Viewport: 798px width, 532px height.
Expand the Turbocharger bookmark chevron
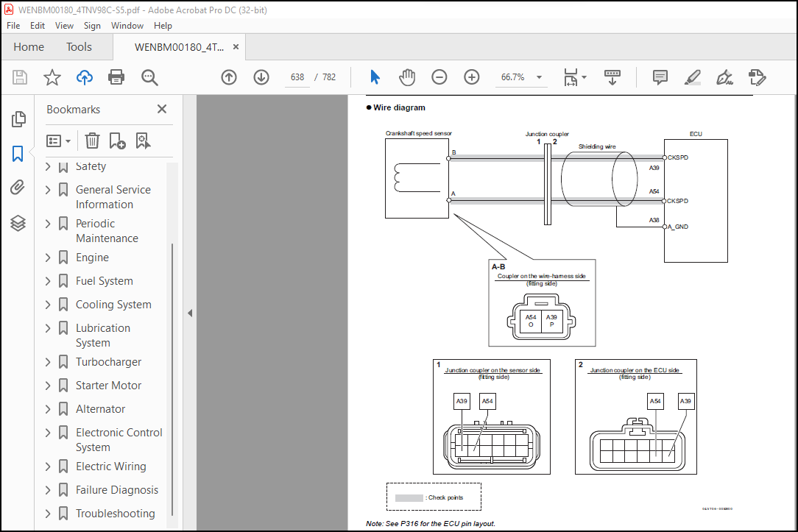pos(48,362)
